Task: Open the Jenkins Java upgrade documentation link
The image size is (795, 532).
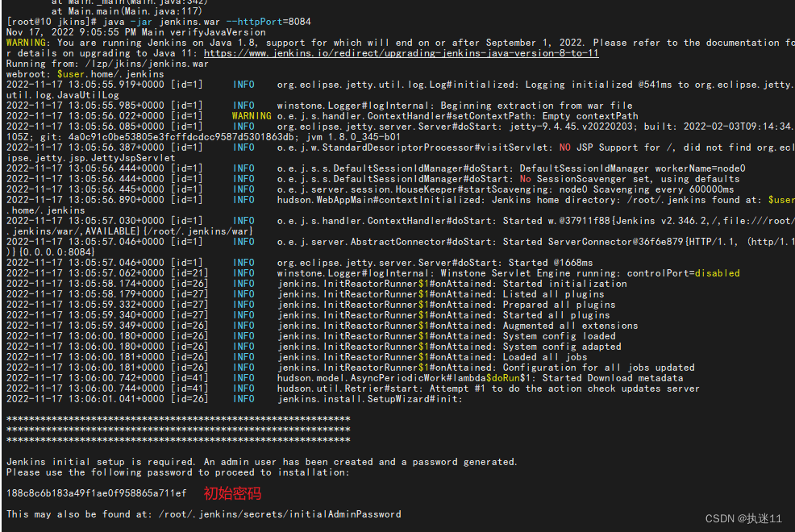Action: [401, 53]
